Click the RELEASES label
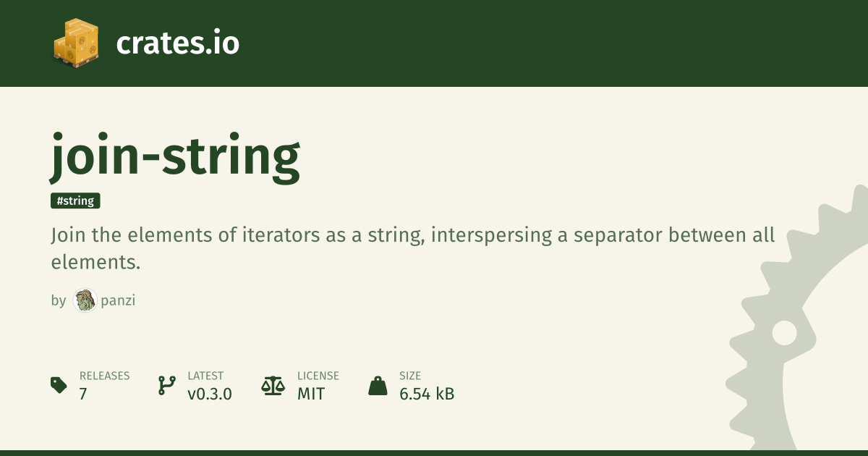Viewport: 868px width, 456px height. pos(104,376)
